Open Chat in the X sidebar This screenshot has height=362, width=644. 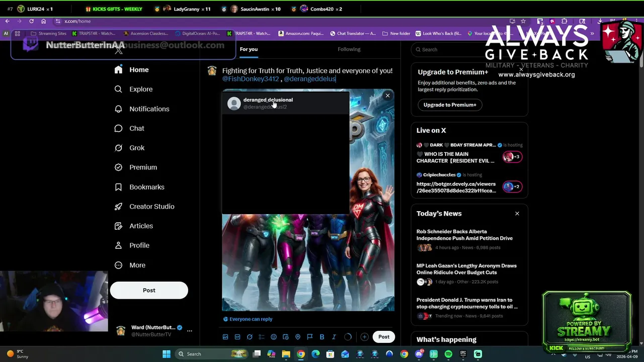coord(129,128)
